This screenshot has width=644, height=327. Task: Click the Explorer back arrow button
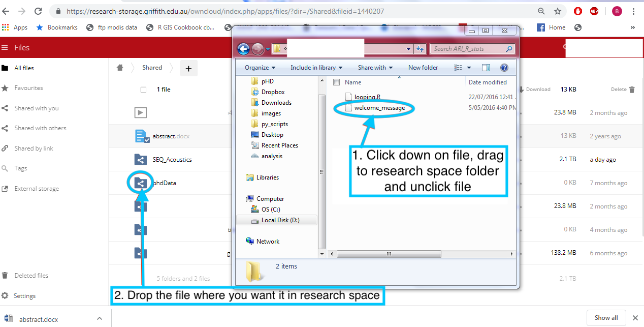click(x=244, y=49)
